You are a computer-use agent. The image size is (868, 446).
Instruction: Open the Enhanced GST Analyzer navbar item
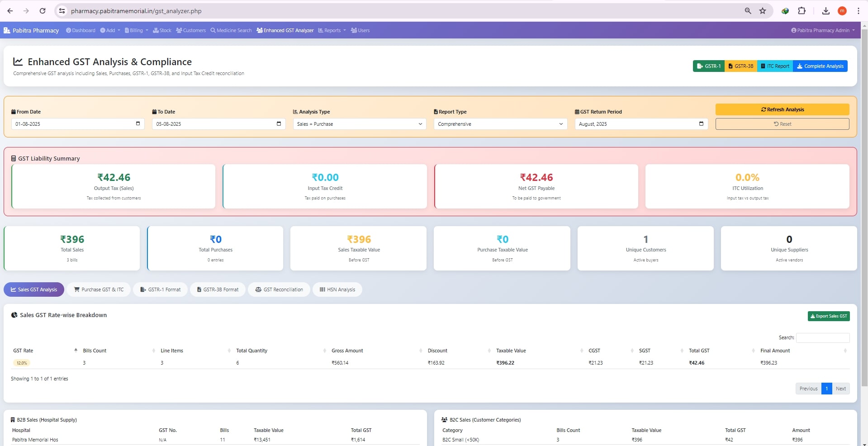[285, 30]
